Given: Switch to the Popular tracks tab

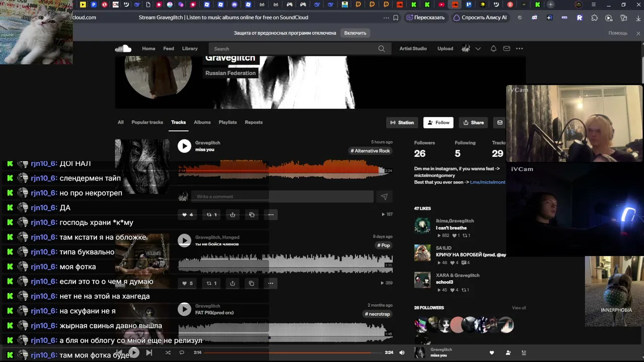Looking at the screenshot, I should [147, 122].
